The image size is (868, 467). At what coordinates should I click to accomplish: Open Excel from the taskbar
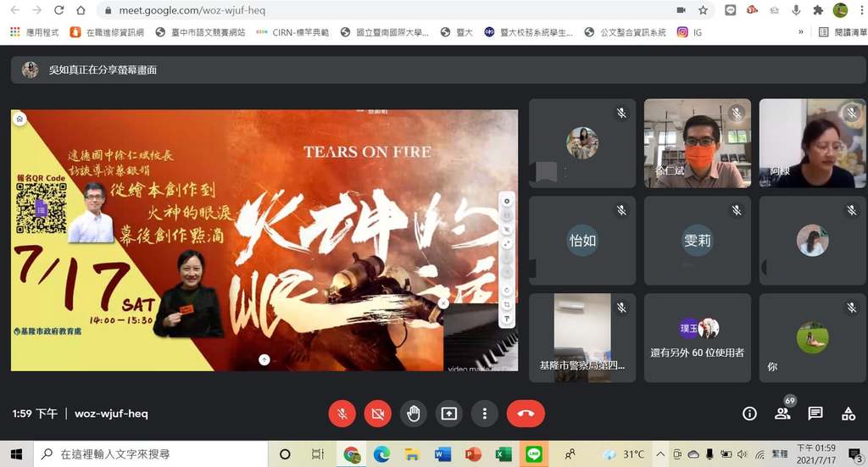(x=504, y=454)
